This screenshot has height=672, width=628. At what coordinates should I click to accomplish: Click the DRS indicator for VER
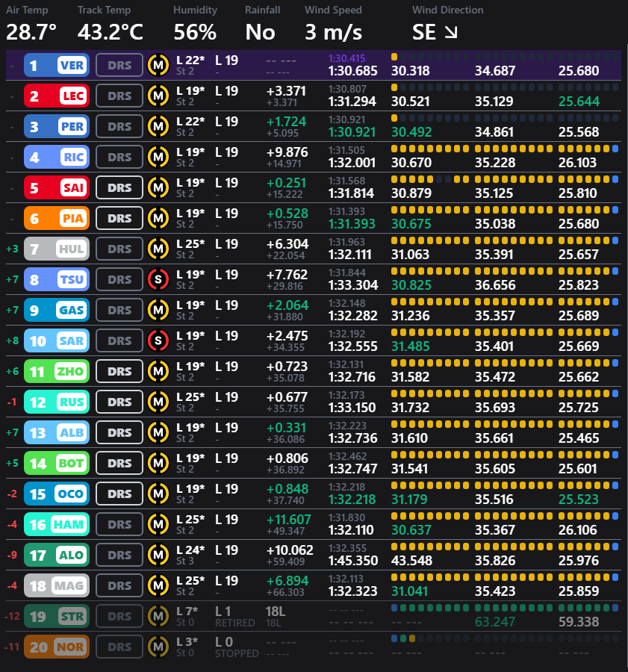coord(119,65)
